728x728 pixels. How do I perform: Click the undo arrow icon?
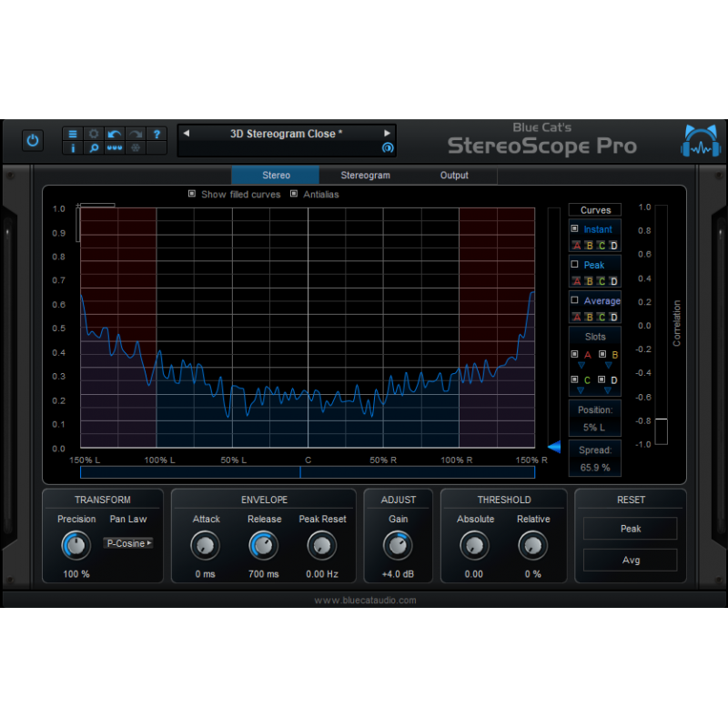click(x=114, y=133)
